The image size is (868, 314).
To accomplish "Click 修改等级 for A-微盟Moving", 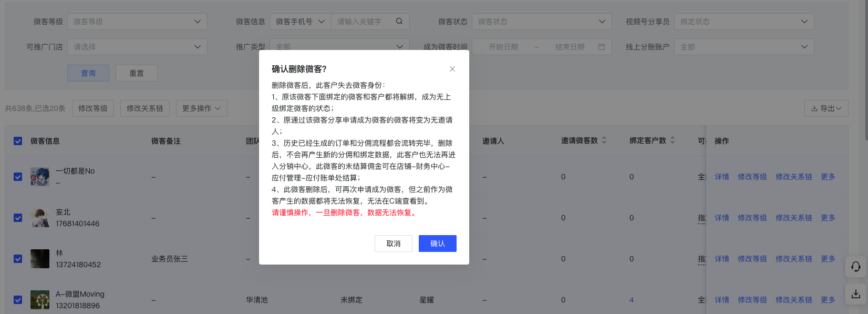I will tap(752, 300).
